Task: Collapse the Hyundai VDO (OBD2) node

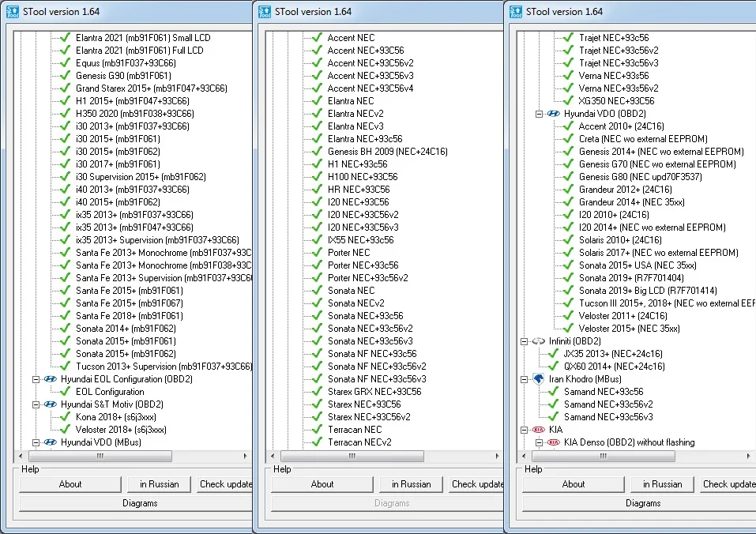Action: [x=539, y=114]
